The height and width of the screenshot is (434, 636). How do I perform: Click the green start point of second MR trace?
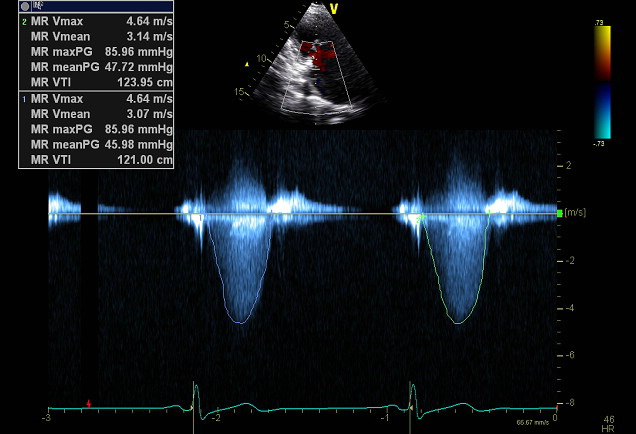click(421, 216)
